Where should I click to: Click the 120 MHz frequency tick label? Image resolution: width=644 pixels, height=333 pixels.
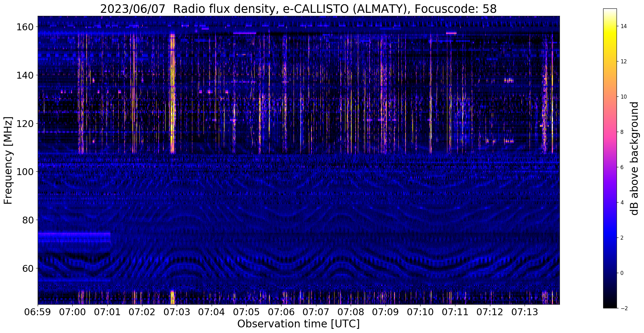click(x=25, y=124)
